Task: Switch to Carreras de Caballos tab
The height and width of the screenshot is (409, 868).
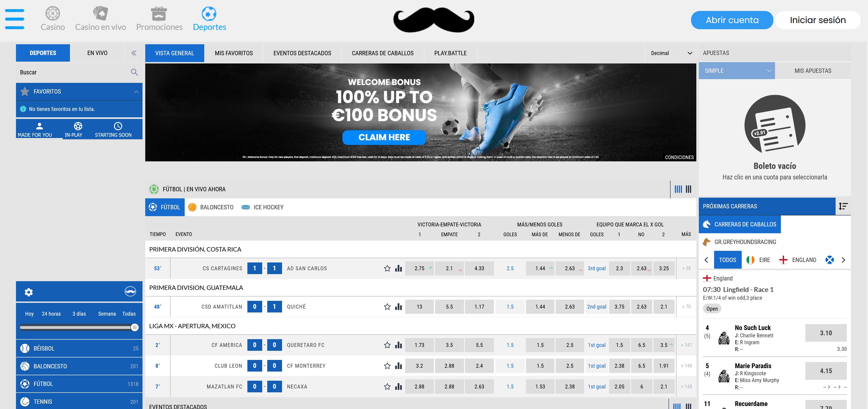Action: (x=382, y=53)
